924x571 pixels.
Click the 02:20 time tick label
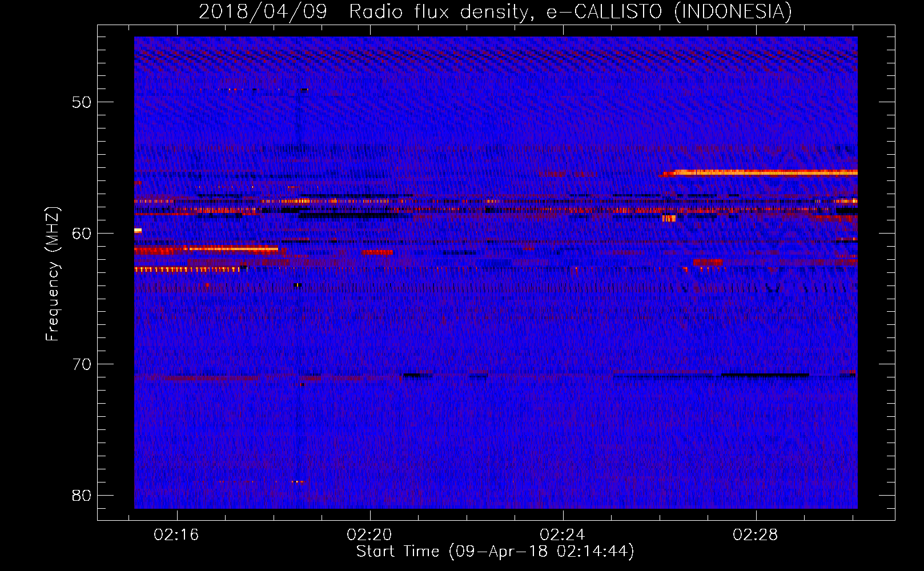click(369, 535)
